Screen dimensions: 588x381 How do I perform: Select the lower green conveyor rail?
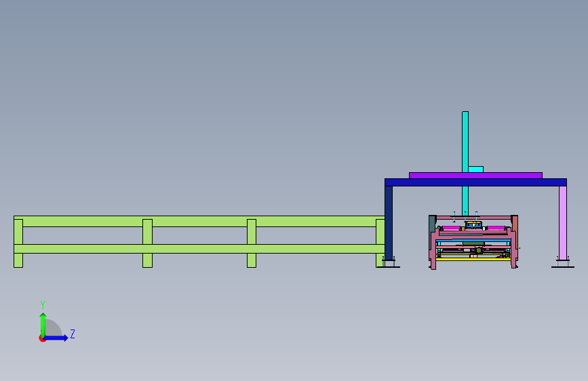[199, 249]
